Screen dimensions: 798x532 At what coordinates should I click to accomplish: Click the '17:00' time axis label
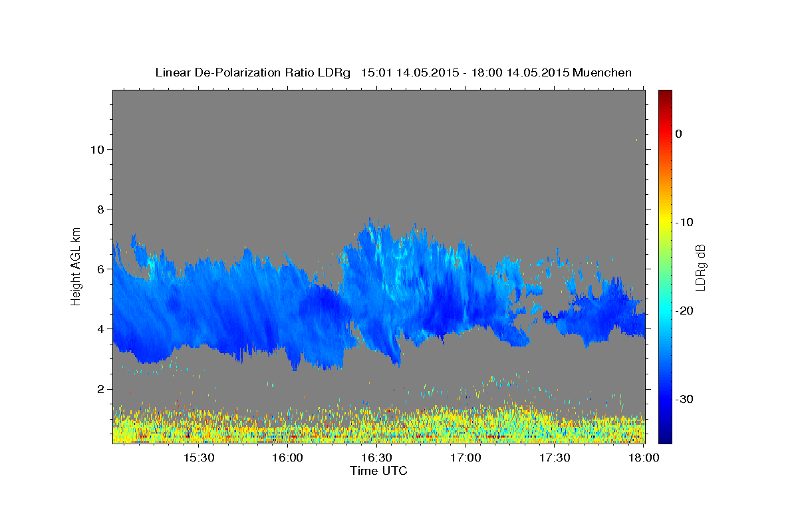tap(465, 458)
